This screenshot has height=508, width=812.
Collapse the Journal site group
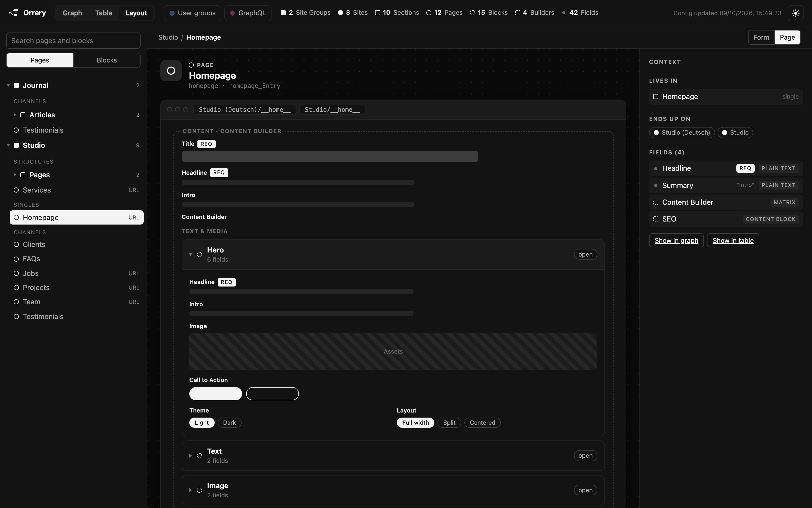point(8,85)
